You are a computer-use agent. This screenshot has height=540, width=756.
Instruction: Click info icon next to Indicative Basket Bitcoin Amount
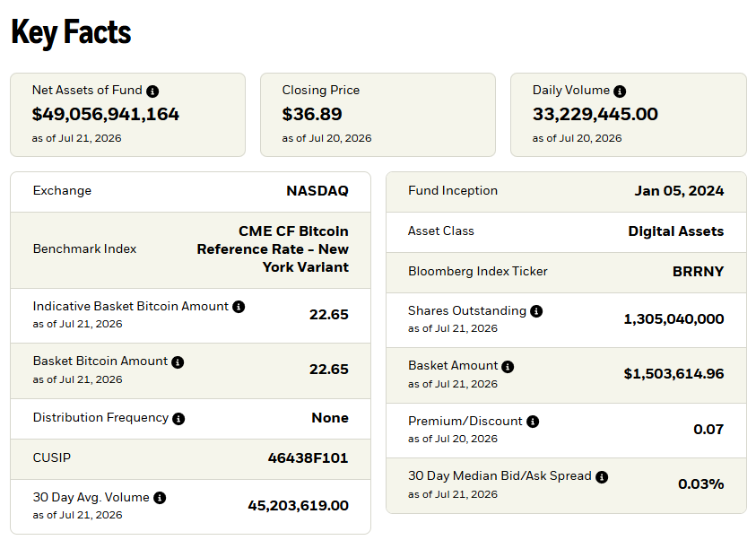(x=239, y=307)
